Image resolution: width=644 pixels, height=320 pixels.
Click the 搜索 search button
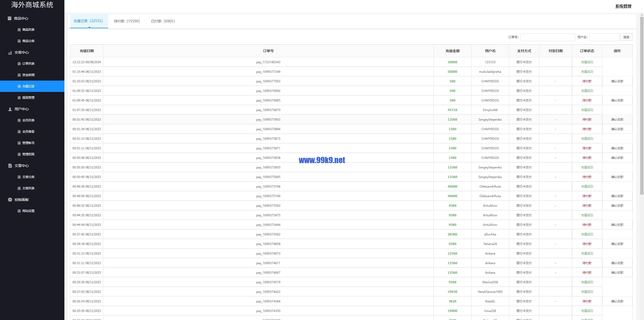pos(626,37)
